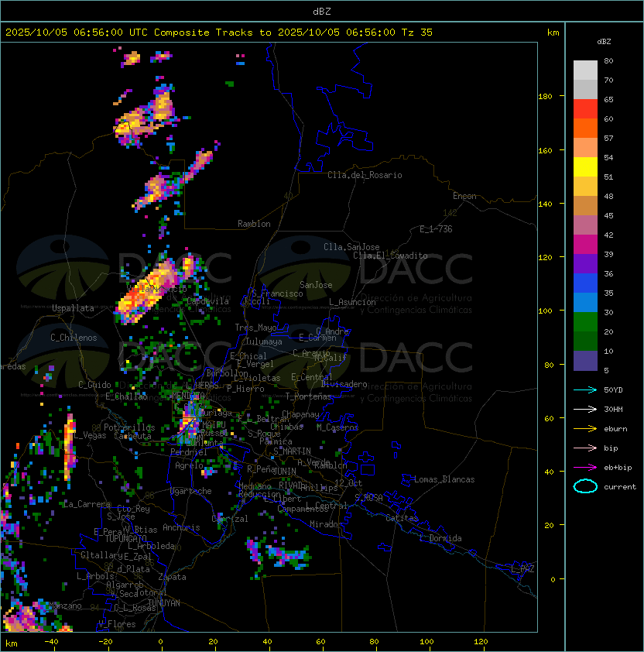Screen dimensions: 644x652
Task: Click the 'Clla.SanJose' place label
Action: (x=351, y=247)
